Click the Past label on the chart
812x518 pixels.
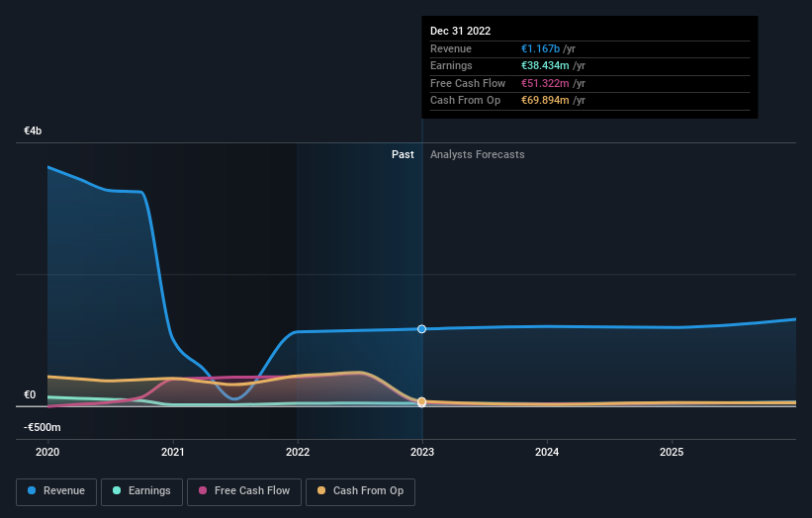403,155
